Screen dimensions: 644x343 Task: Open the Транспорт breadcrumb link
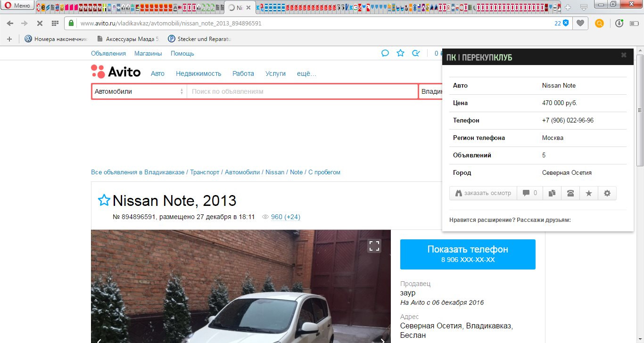[x=205, y=172]
